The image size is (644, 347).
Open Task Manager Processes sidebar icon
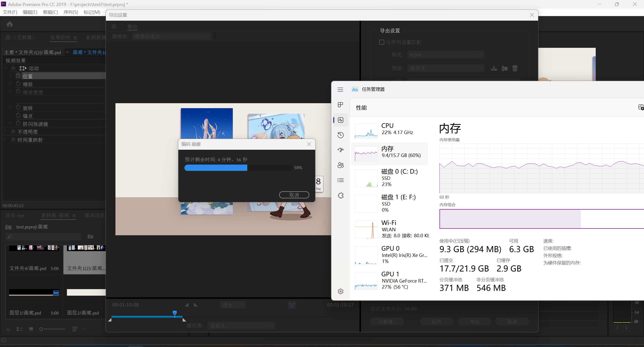coord(340,105)
